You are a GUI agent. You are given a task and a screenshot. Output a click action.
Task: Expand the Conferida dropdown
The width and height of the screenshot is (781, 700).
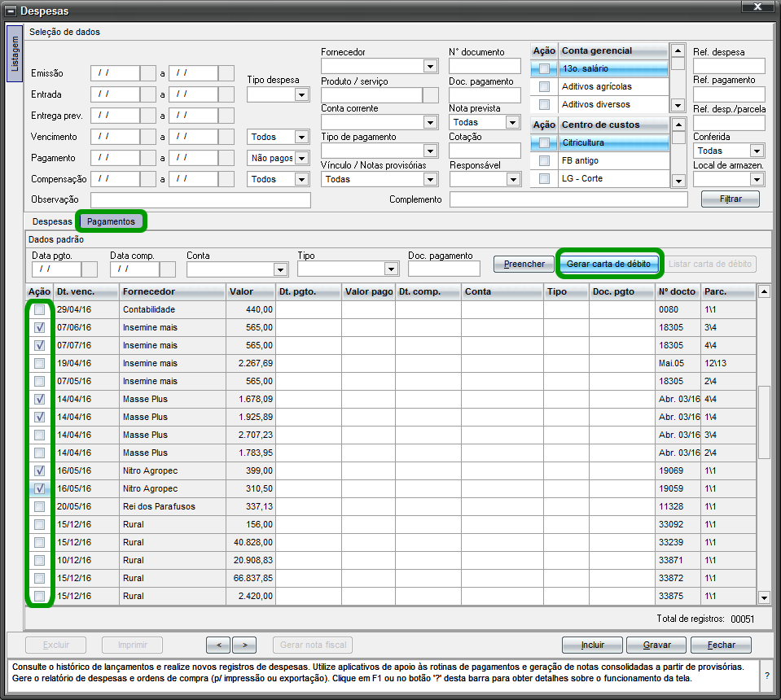click(x=757, y=151)
